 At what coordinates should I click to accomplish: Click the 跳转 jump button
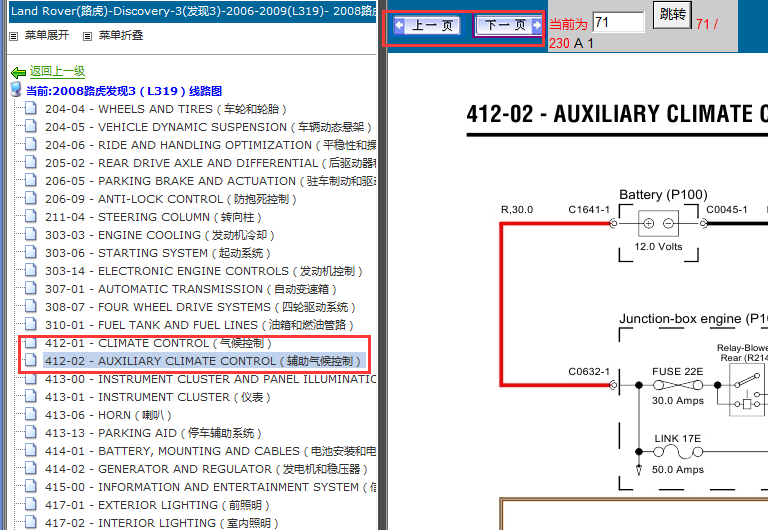pyautogui.click(x=672, y=14)
